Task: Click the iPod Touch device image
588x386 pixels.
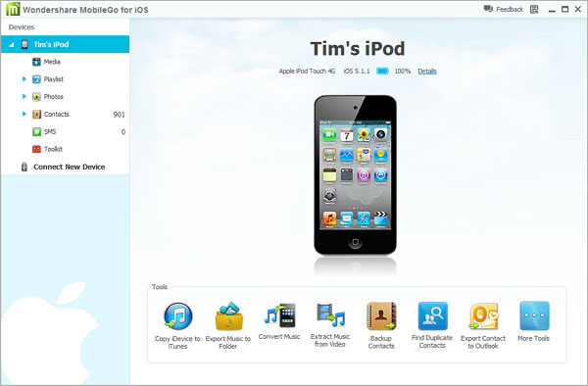Action: coord(355,175)
